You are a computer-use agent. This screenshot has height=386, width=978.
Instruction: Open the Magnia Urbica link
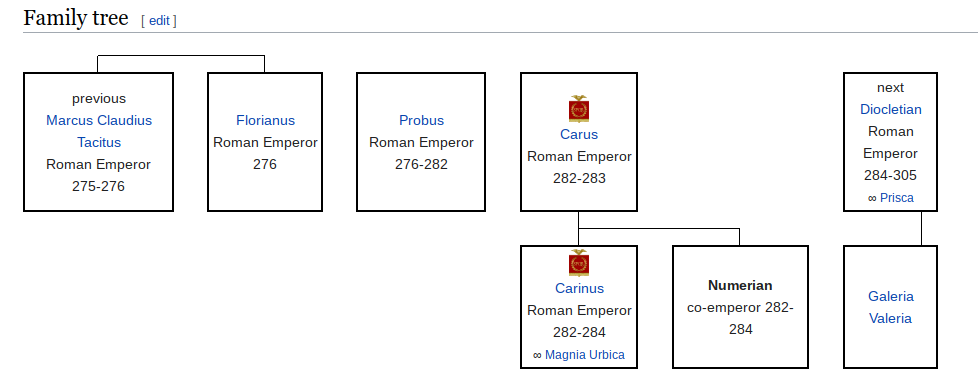(584, 355)
